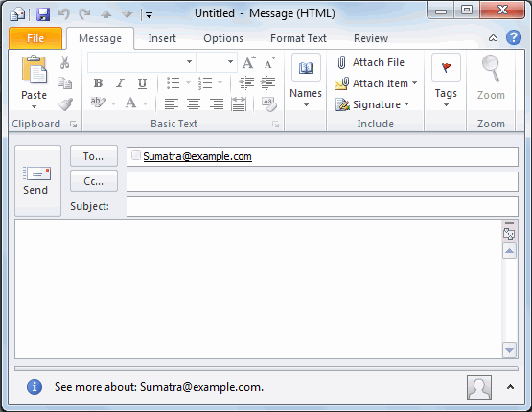Apply text highlight color
The image size is (532, 412).
tap(99, 103)
